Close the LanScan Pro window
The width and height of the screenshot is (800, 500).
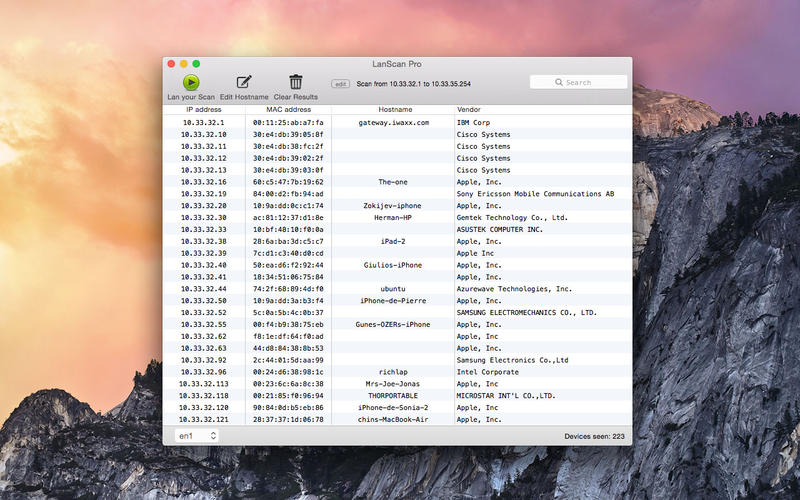[x=171, y=64]
